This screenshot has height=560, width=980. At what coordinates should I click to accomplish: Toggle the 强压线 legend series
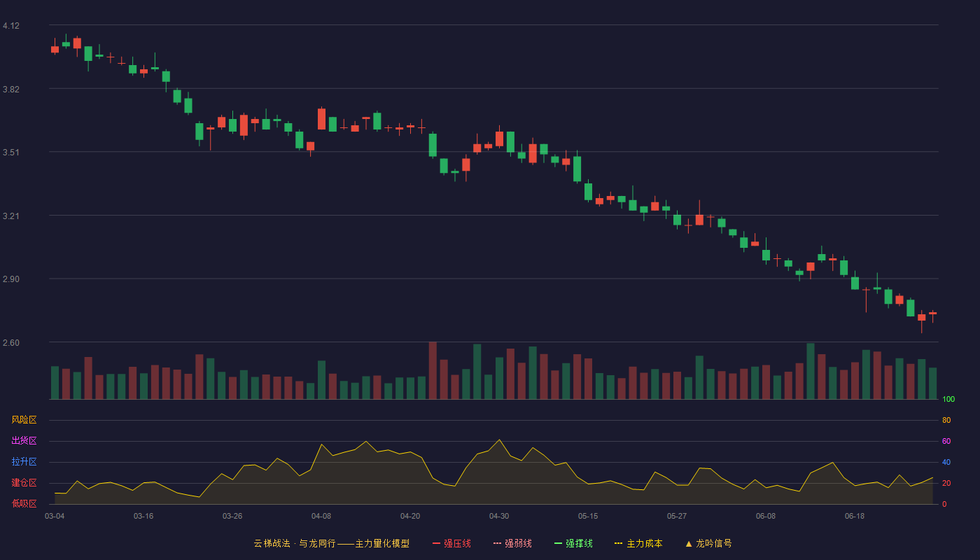pos(451,543)
